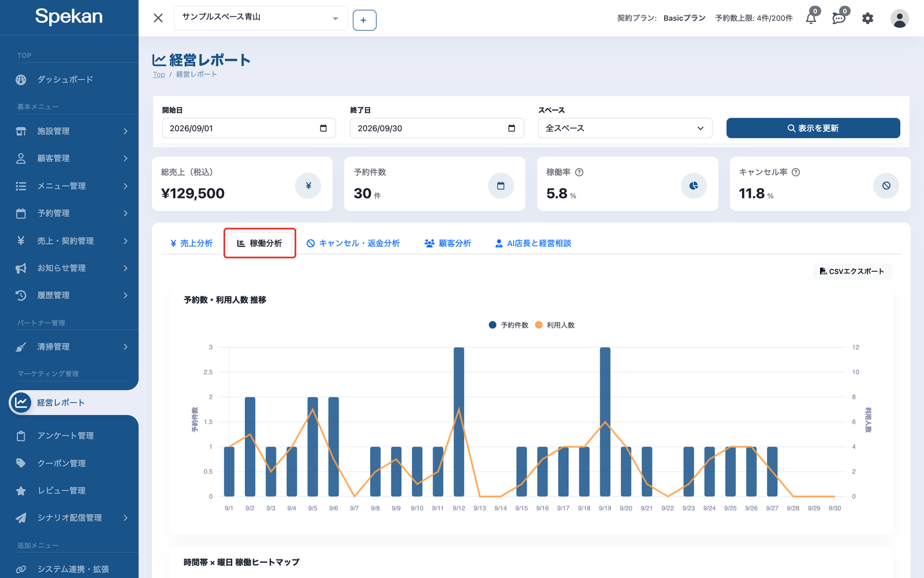Viewport: 924px width, 578px height.
Task: Open 経営レポート chart icon in sidebar
Action: tap(21, 402)
